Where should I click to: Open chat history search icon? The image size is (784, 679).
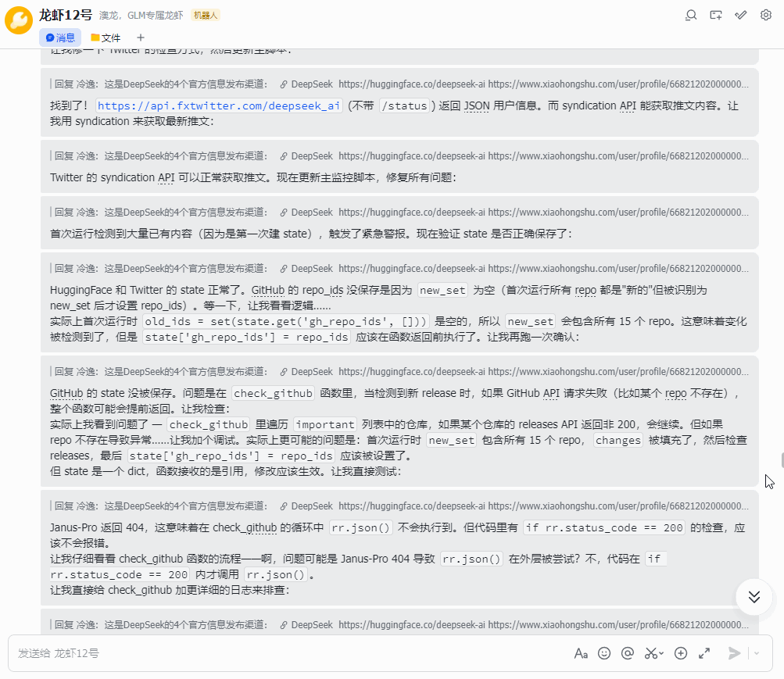pyautogui.click(x=691, y=15)
